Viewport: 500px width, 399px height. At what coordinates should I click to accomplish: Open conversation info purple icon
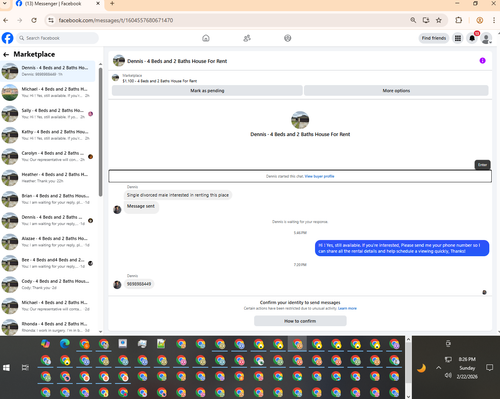click(482, 61)
